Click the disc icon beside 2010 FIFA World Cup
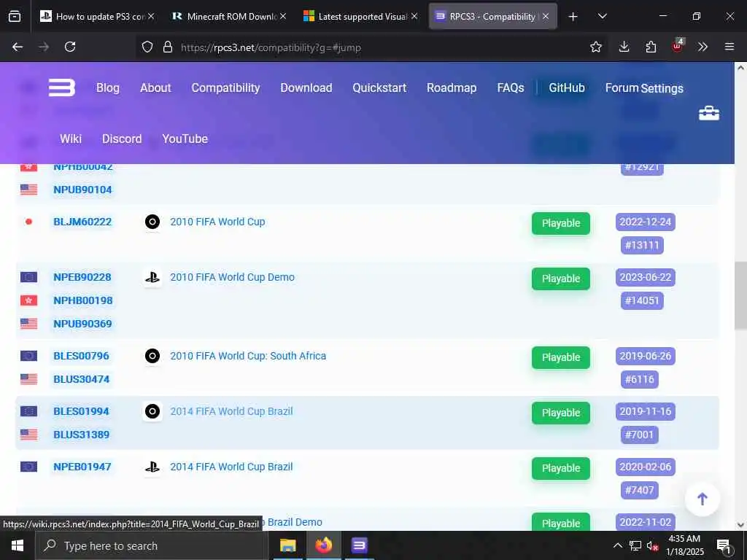 pos(152,222)
